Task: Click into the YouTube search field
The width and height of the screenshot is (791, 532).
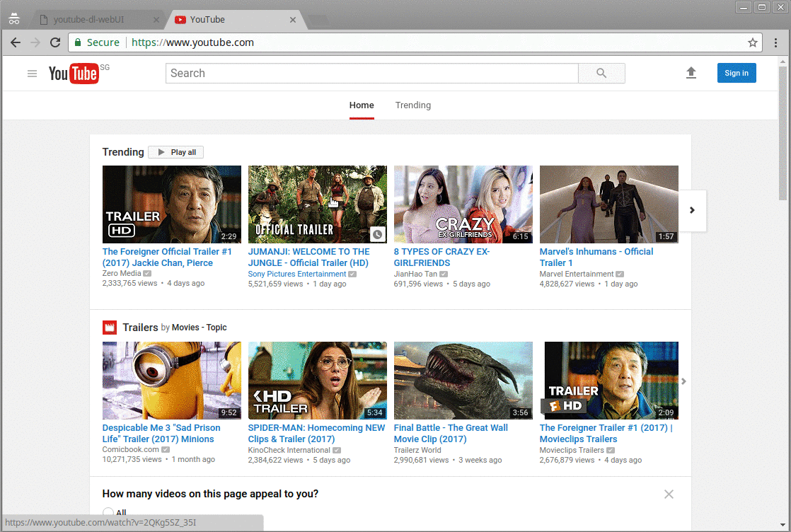Action: 371,74
